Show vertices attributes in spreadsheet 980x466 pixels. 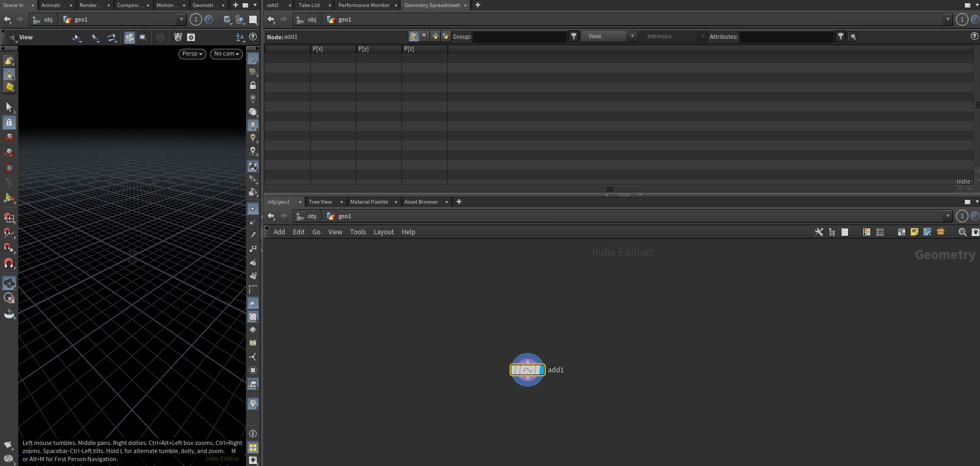[424, 36]
